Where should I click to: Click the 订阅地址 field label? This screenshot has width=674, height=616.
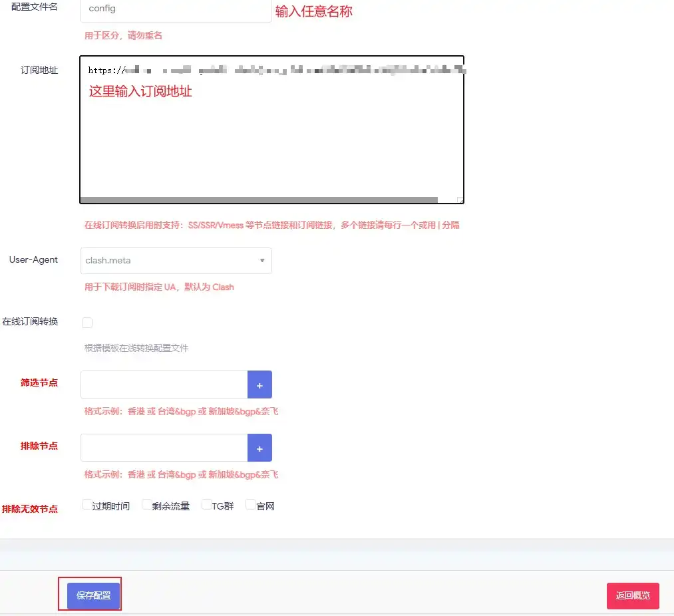pyautogui.click(x=39, y=70)
